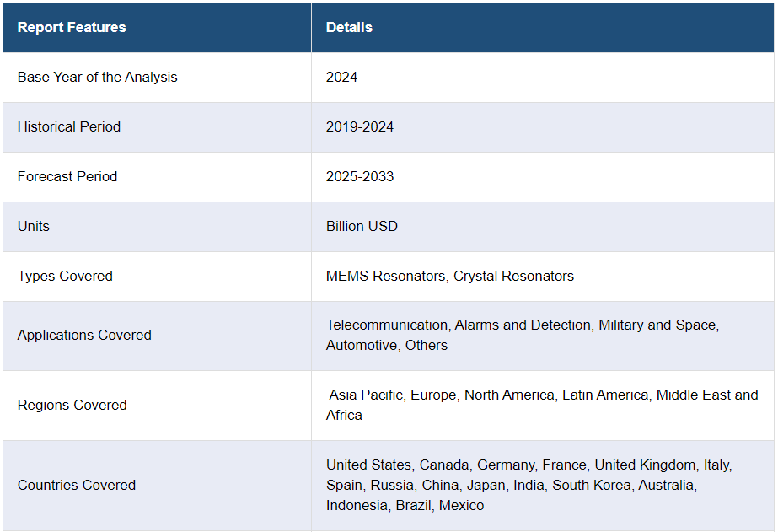Click the base year value 2024
The width and height of the screenshot is (778, 532).
[x=341, y=78]
